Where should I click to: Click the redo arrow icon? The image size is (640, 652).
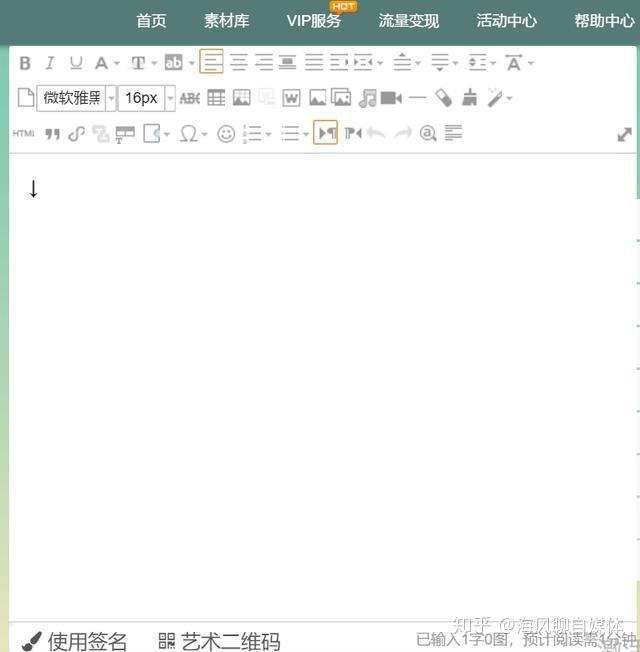(403, 133)
